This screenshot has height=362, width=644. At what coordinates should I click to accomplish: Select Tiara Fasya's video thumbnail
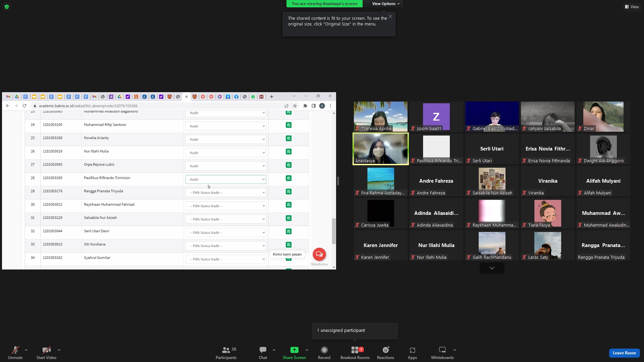[548, 213]
